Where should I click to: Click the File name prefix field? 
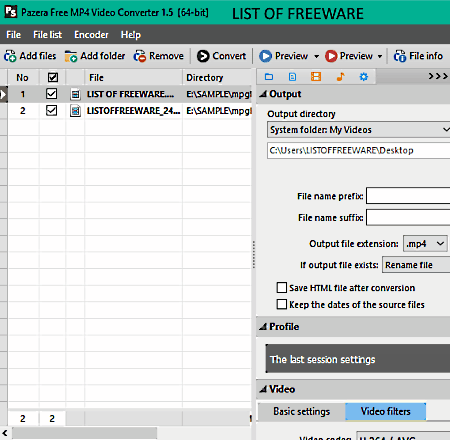(408, 196)
